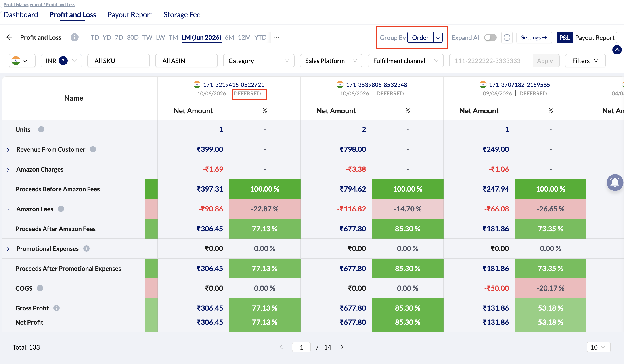Click the info icon beside Profit and Loss title
Viewport: 624px width, 364px height.
(x=75, y=37)
